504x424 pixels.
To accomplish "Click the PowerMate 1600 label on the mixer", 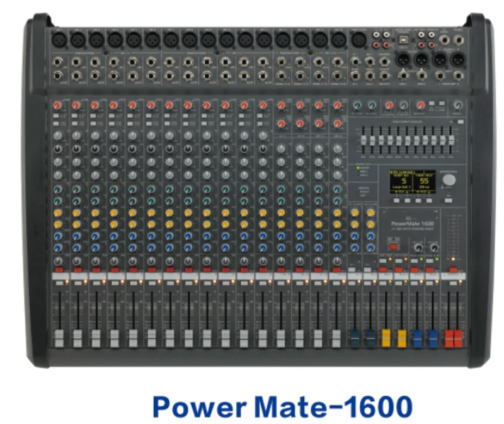I will 413,223.
